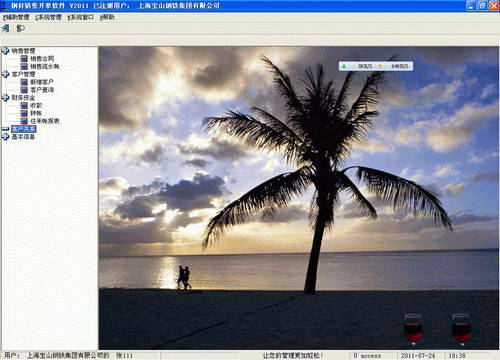The image size is (500, 360).
Task: Open 收款 in the tree
Action: pos(36,105)
